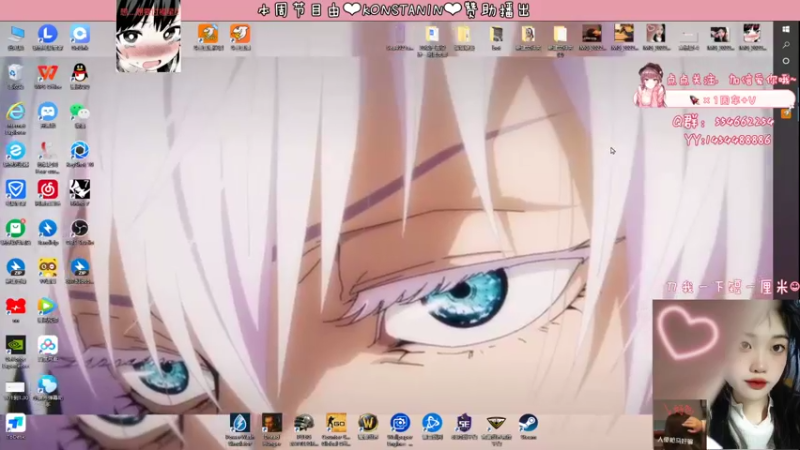Launch the PUBG helmet game icon
This screenshot has width=800, height=450.
[304, 423]
